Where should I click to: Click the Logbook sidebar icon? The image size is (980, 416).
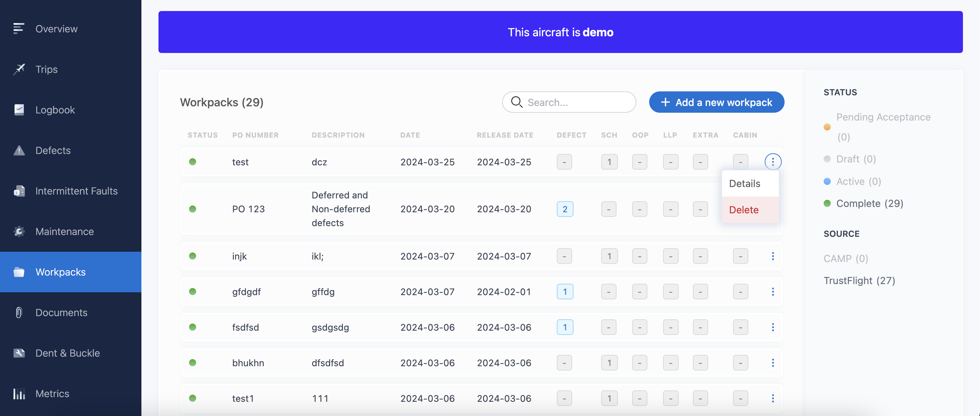pyautogui.click(x=19, y=110)
